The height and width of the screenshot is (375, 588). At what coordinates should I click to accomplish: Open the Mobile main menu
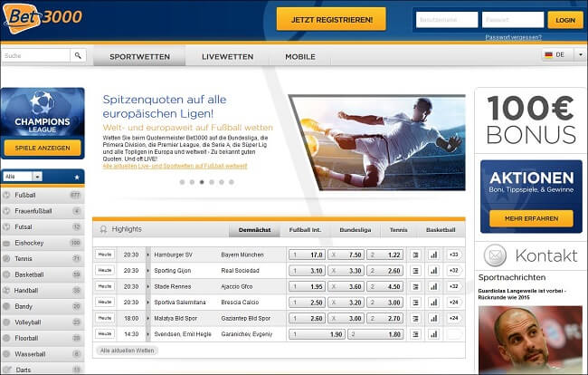pyautogui.click(x=300, y=56)
